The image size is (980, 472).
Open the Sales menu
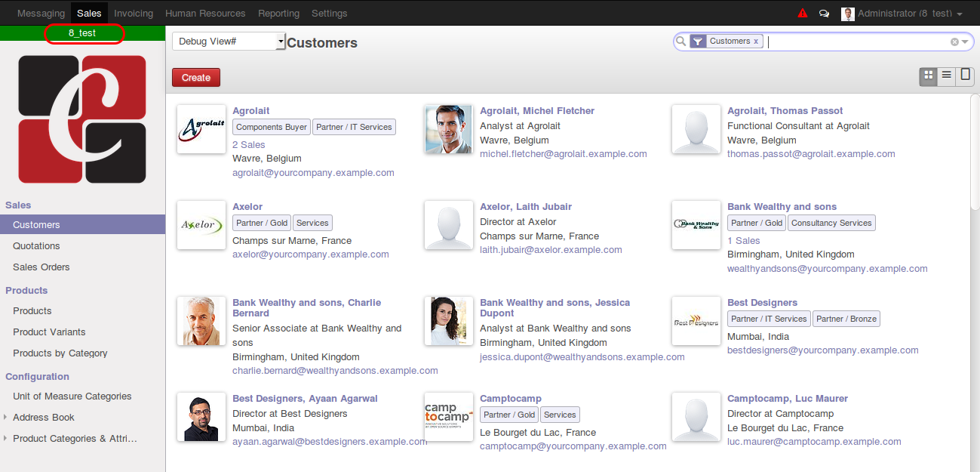coord(89,13)
